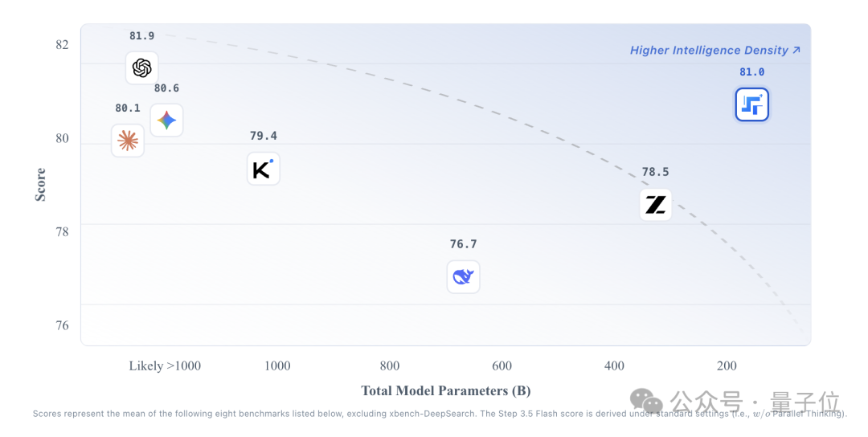Click the "Likely >1000" axis tick label

click(165, 366)
